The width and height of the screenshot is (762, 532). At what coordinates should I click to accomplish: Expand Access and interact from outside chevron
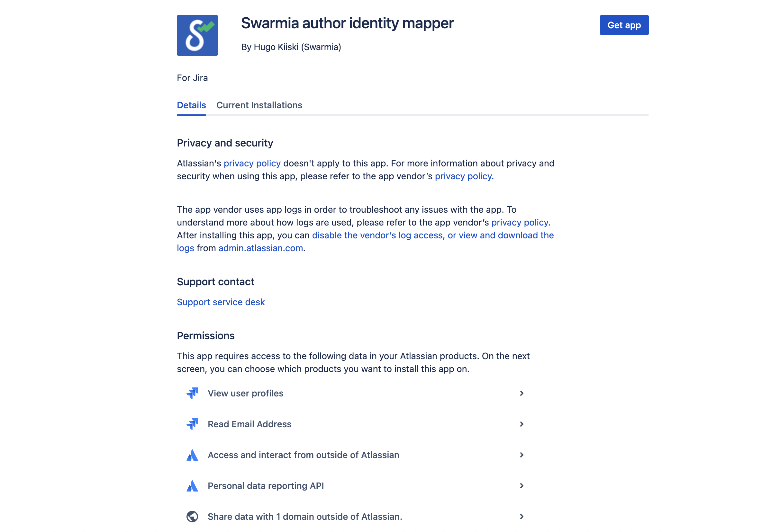tap(522, 455)
